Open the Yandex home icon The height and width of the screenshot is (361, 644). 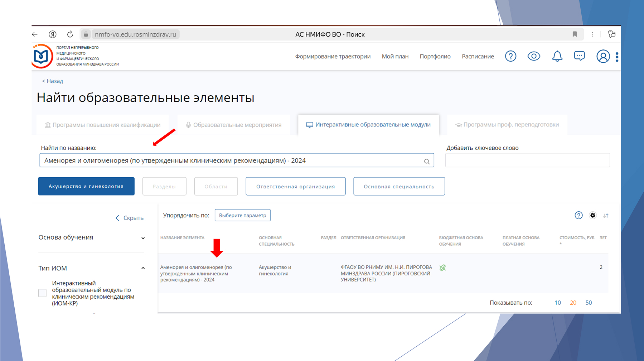click(53, 34)
